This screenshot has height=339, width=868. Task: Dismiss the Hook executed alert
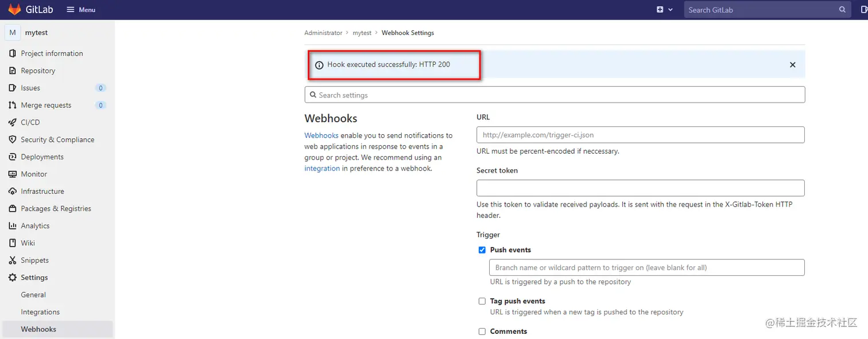pos(792,65)
